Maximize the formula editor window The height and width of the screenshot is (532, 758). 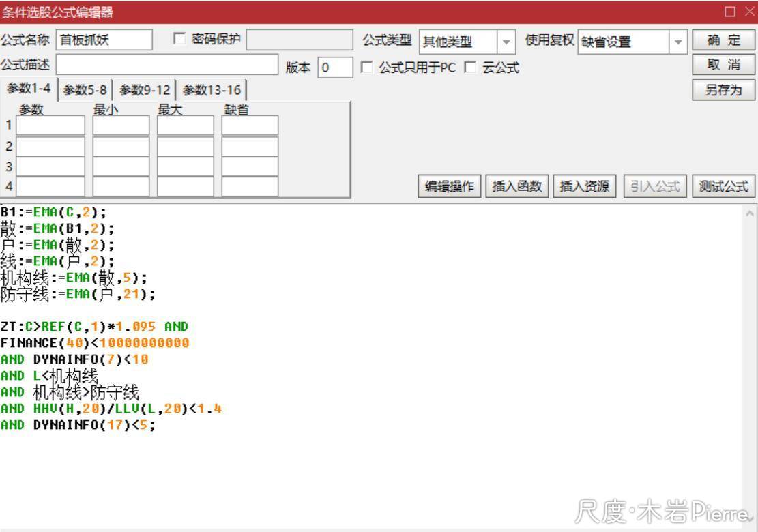coord(730,12)
